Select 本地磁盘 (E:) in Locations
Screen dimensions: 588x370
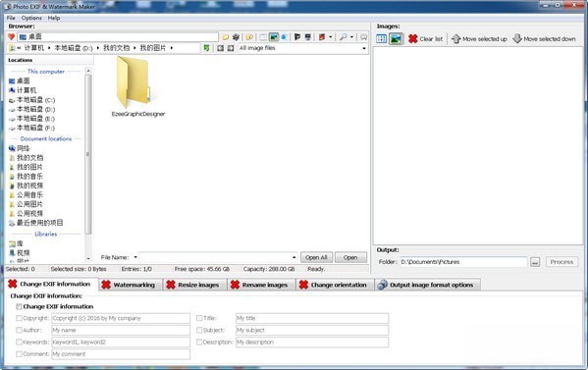(31, 119)
